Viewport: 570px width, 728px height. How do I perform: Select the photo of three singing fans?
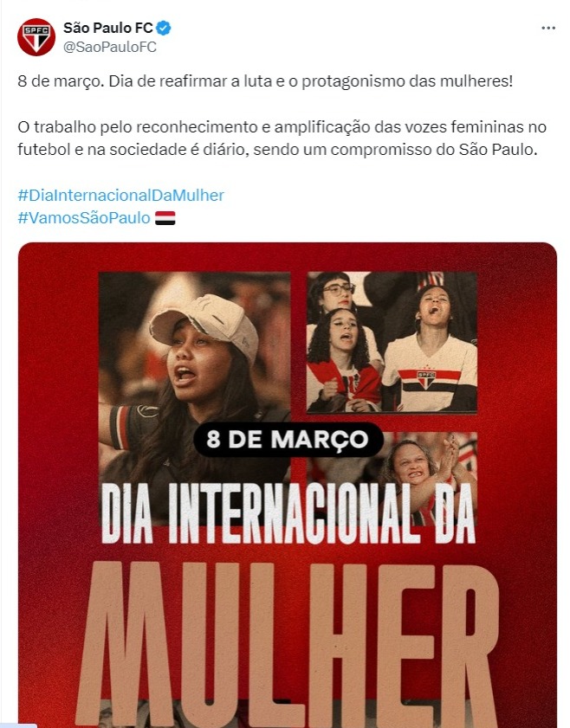coord(392,342)
